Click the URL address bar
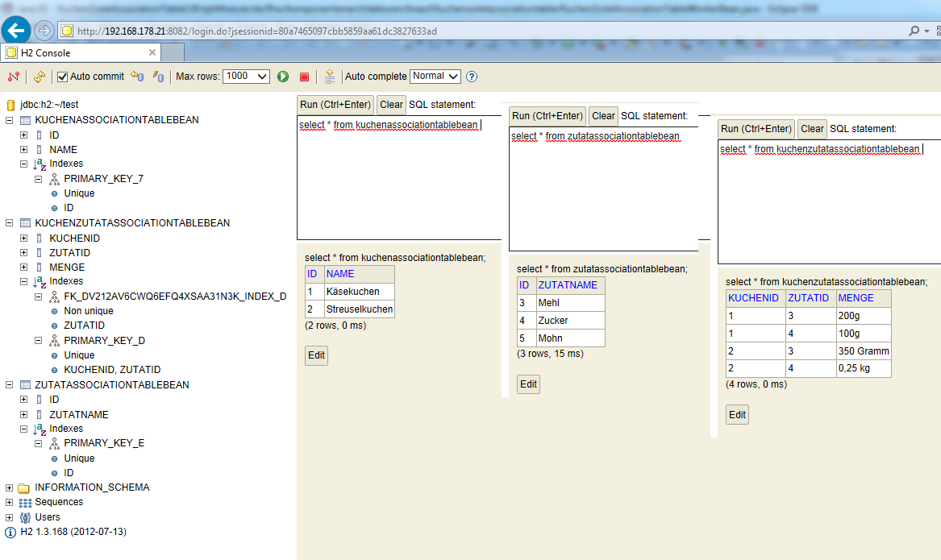Screen dimensions: 941x560 [480, 31]
